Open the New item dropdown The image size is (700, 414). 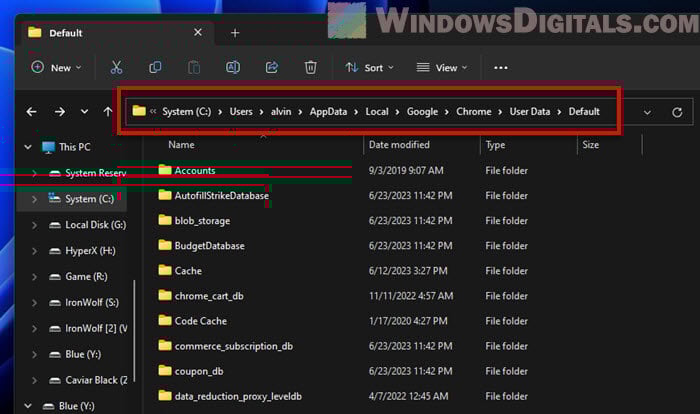[56, 67]
